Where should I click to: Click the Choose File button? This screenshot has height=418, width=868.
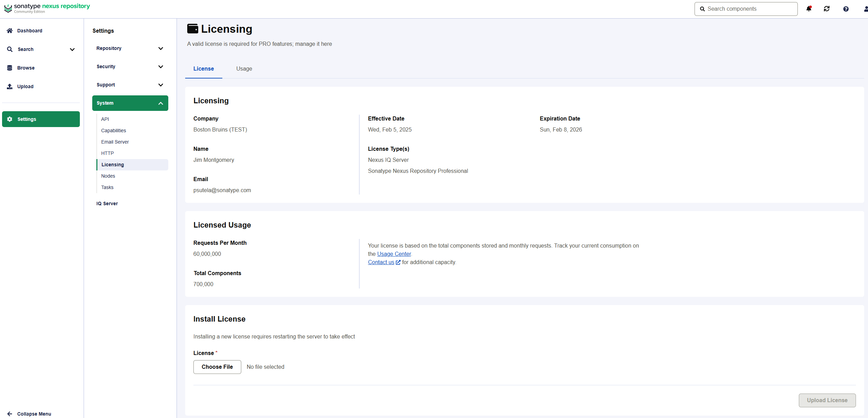pyautogui.click(x=217, y=367)
